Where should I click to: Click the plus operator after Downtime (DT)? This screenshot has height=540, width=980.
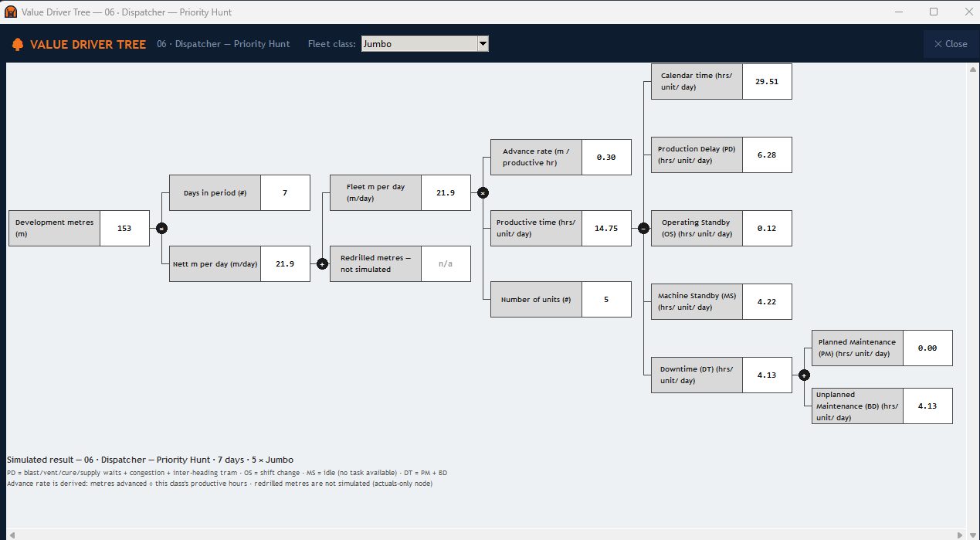coord(804,375)
